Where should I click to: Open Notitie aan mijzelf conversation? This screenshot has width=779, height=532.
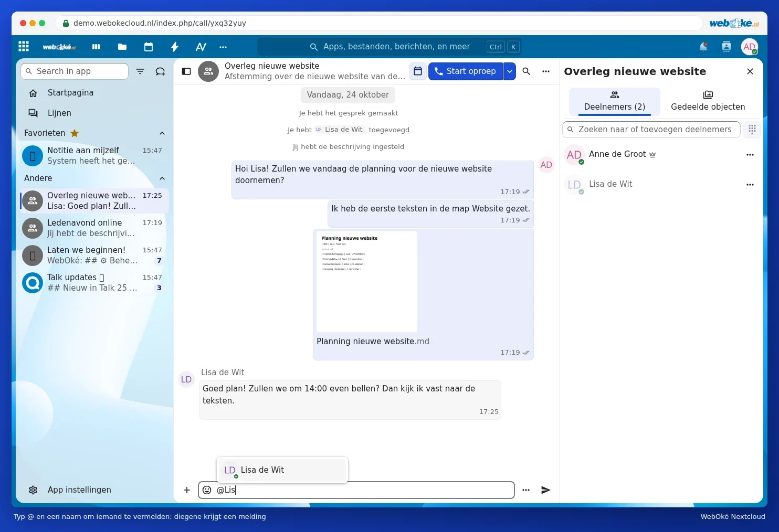coord(94,156)
